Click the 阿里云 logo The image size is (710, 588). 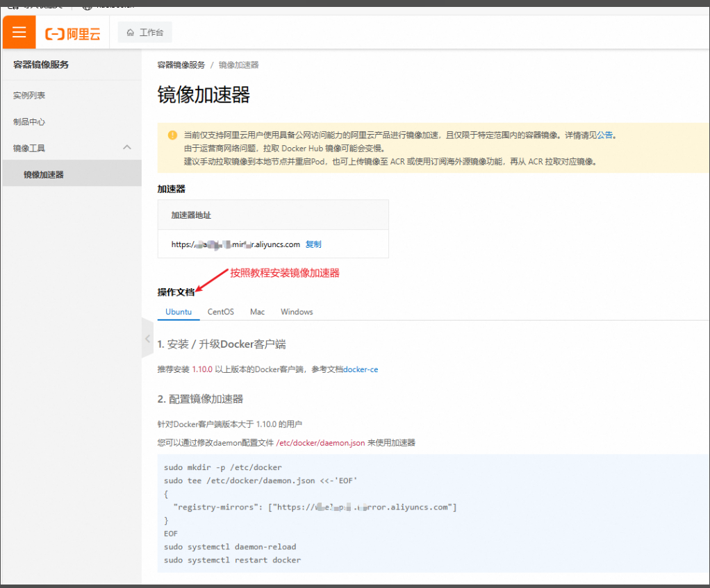point(73,33)
